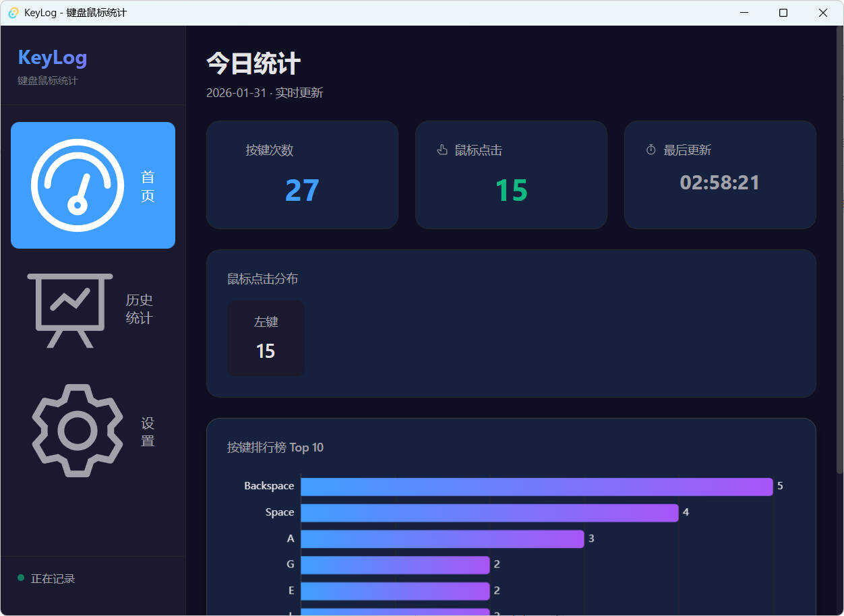844x616 pixels.
Task: Switch to the 首页 navigation tab
Action: 92,184
